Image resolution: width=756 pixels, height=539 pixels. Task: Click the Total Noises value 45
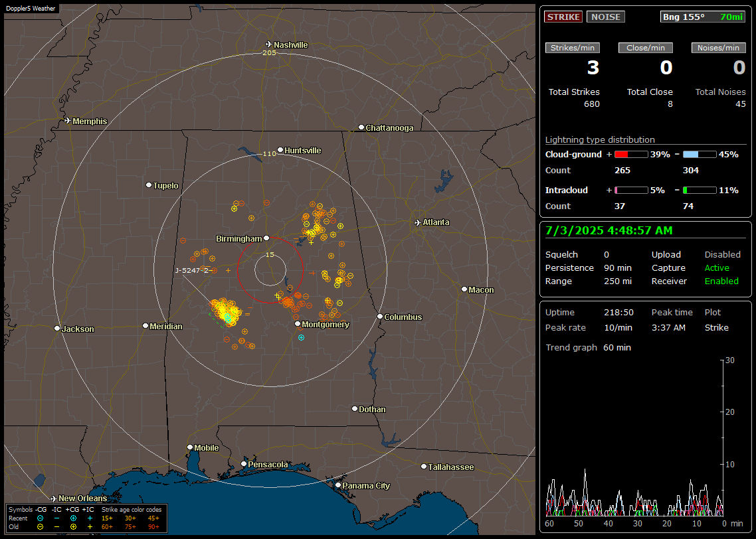(x=741, y=104)
